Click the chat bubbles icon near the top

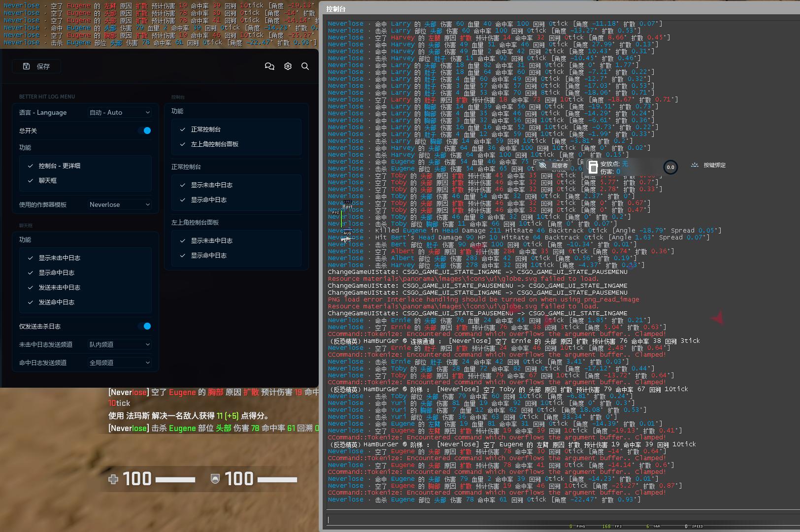pyautogui.click(x=269, y=66)
